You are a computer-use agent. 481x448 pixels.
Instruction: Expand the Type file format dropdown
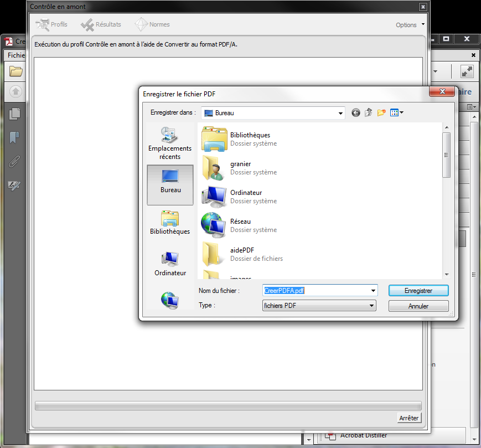371,306
